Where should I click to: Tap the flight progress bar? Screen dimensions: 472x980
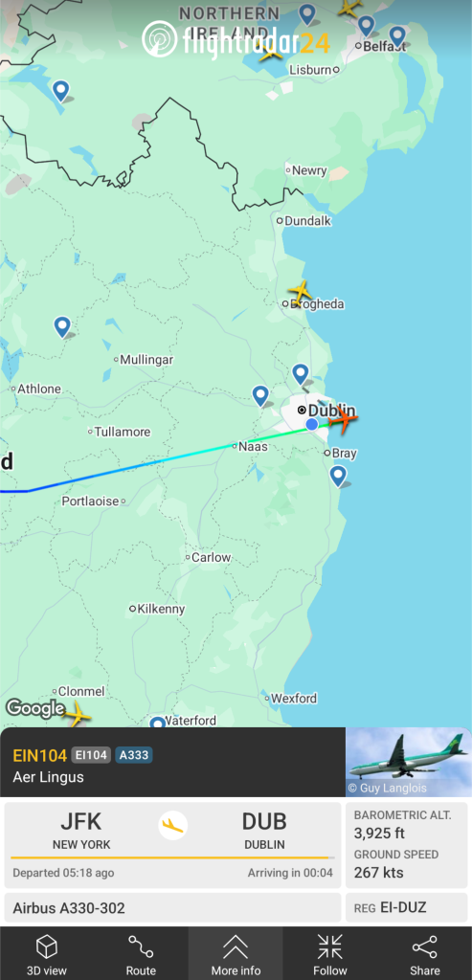click(172, 858)
